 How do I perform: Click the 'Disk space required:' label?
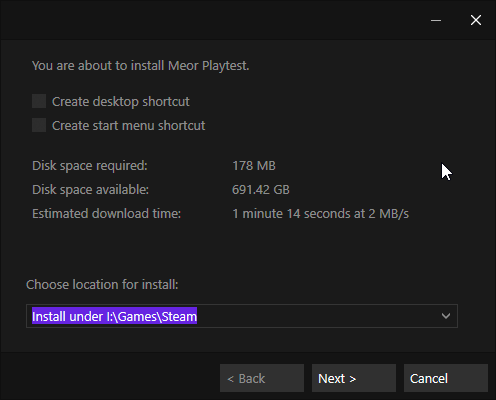pyautogui.click(x=90, y=166)
